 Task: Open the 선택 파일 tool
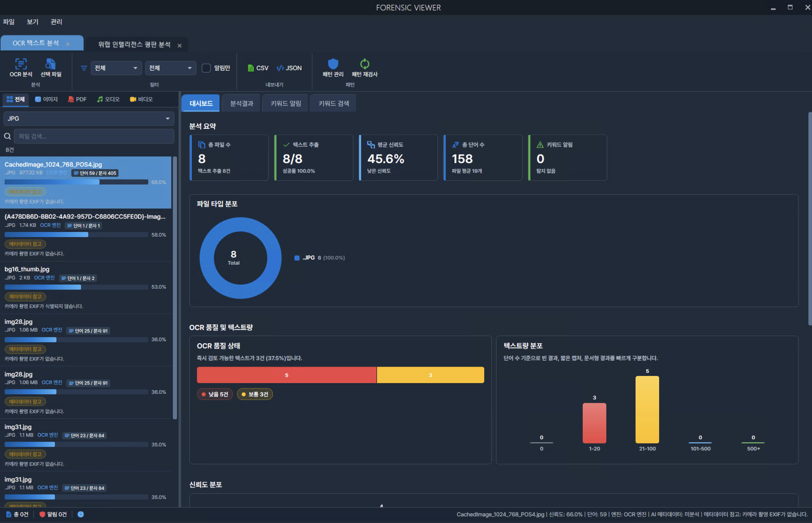coord(51,67)
